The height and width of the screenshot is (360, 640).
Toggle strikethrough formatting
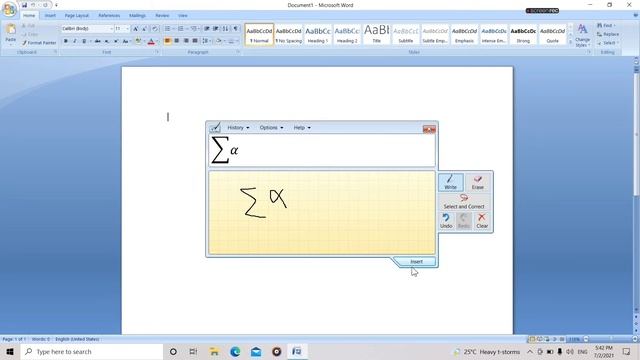98,41
